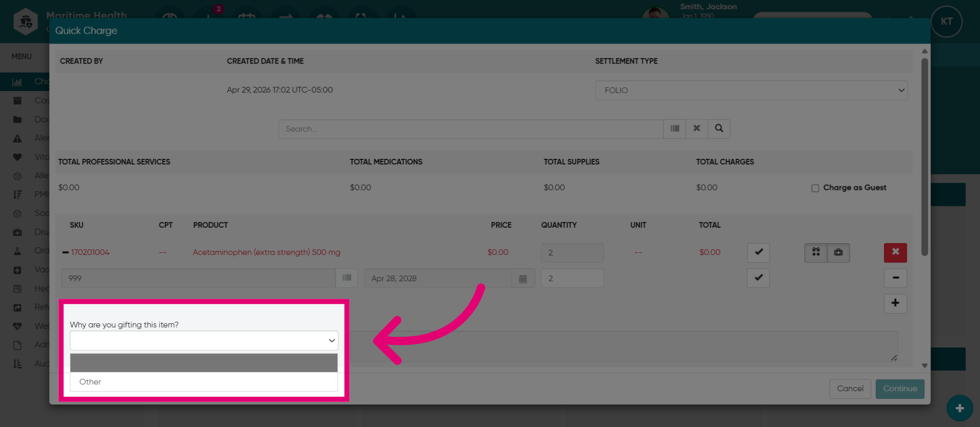Click the Acetaminophen row total $0.00
Screen dimensions: 980x427
pos(709,252)
